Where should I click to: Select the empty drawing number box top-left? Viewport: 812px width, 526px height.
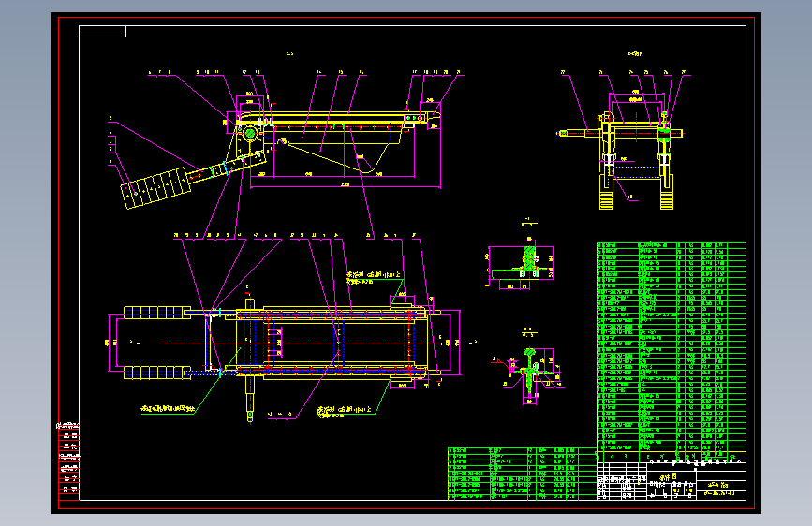tap(102, 32)
